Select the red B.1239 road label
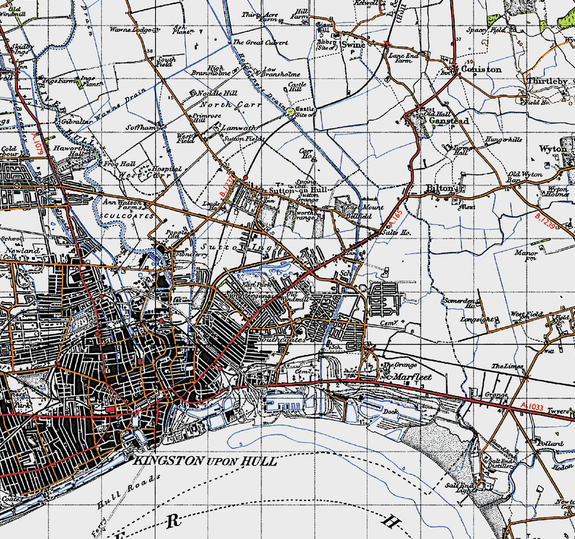The width and height of the screenshot is (575, 539). click(x=545, y=221)
